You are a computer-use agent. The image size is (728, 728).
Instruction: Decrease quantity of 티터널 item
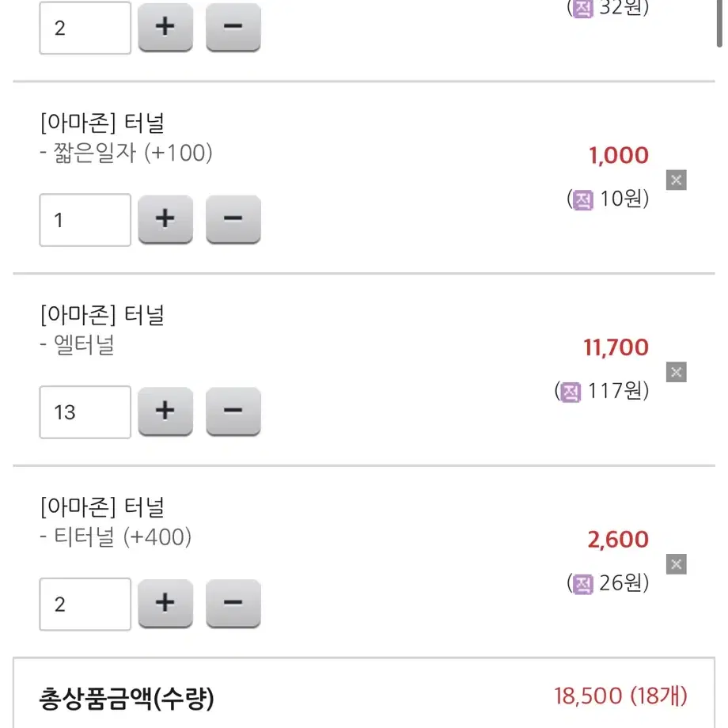pyautogui.click(x=233, y=604)
